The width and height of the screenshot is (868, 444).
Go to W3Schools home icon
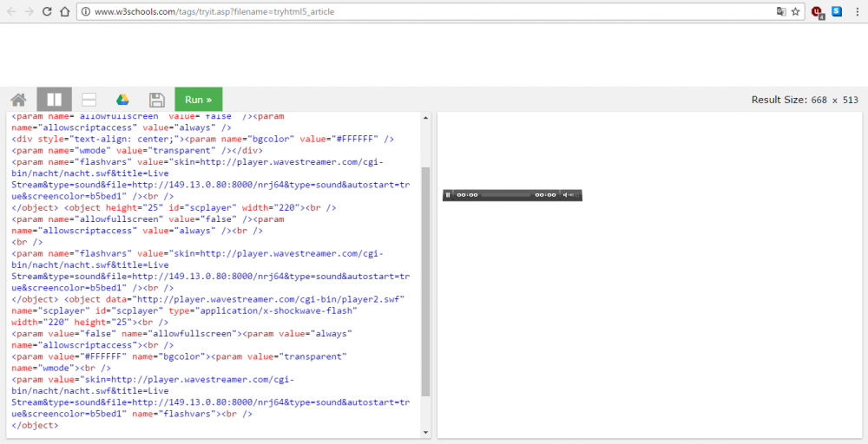[x=18, y=100]
